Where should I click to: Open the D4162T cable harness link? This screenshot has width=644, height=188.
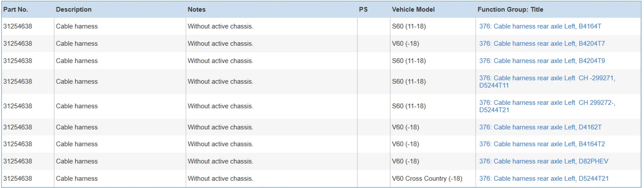tap(540, 127)
